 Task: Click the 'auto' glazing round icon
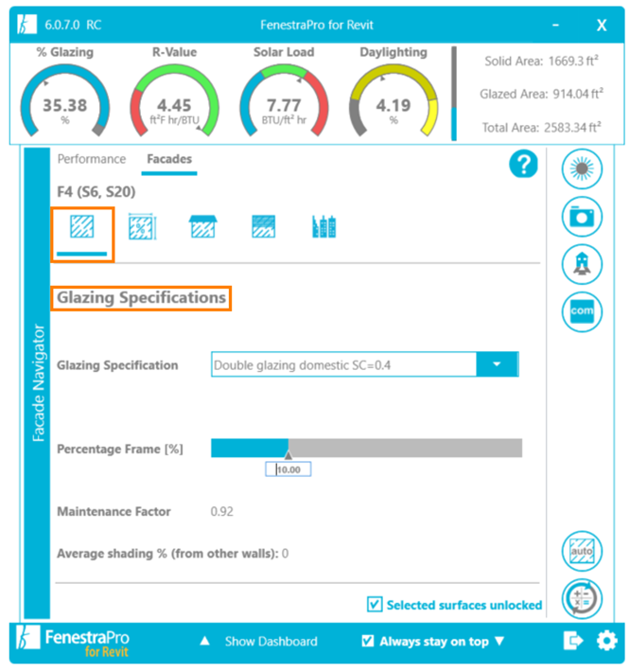pyautogui.click(x=582, y=551)
